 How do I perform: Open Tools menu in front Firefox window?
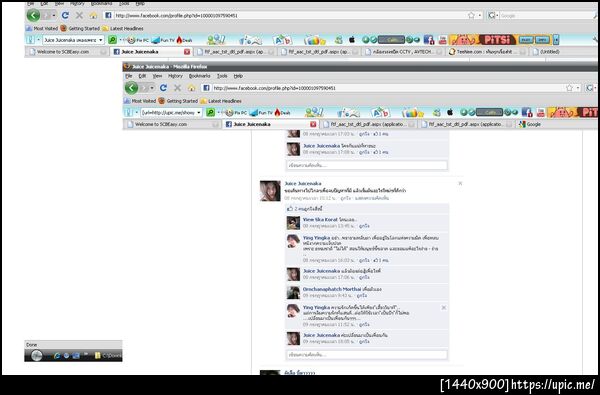[222, 76]
